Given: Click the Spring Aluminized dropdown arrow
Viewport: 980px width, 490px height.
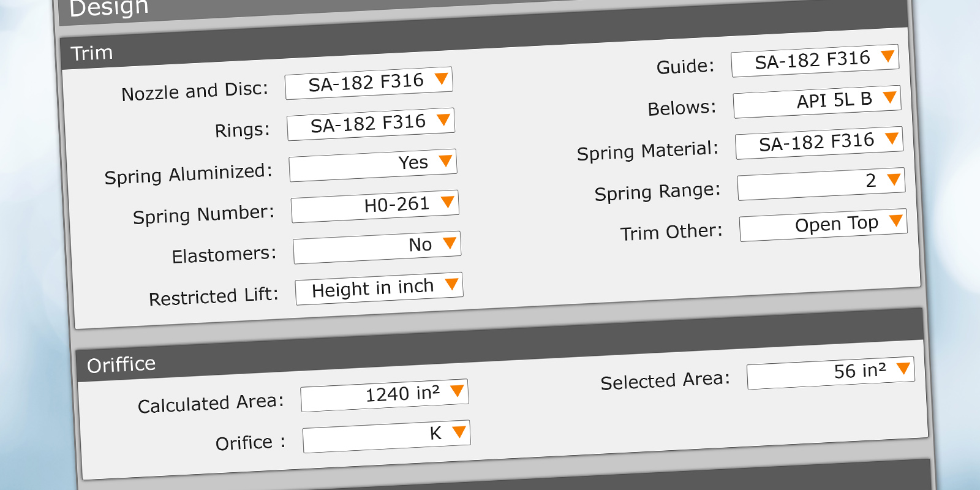Looking at the screenshot, I should point(445,161).
